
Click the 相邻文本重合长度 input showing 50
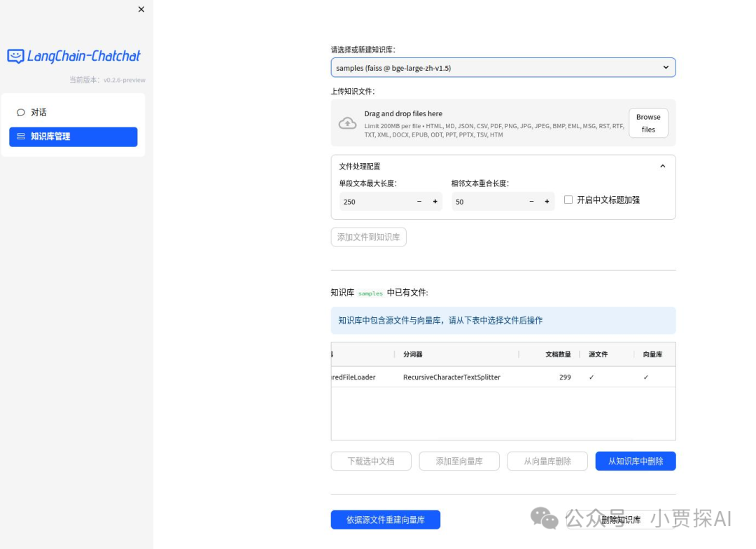click(487, 202)
